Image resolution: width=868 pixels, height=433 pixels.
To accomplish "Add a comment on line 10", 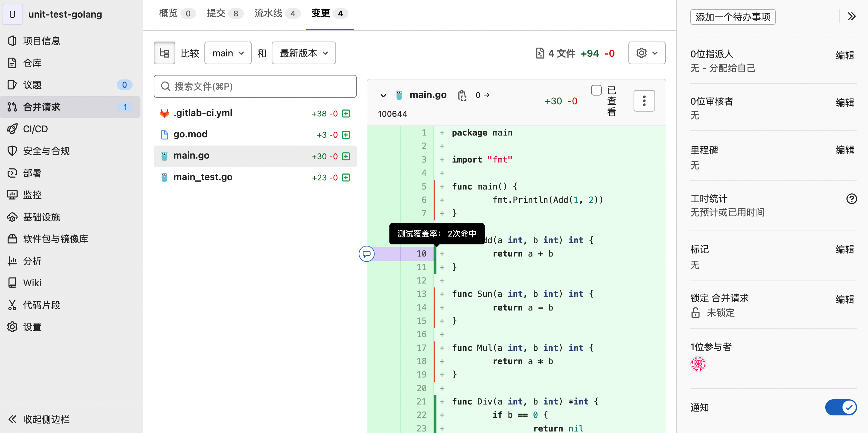I will coord(367,254).
